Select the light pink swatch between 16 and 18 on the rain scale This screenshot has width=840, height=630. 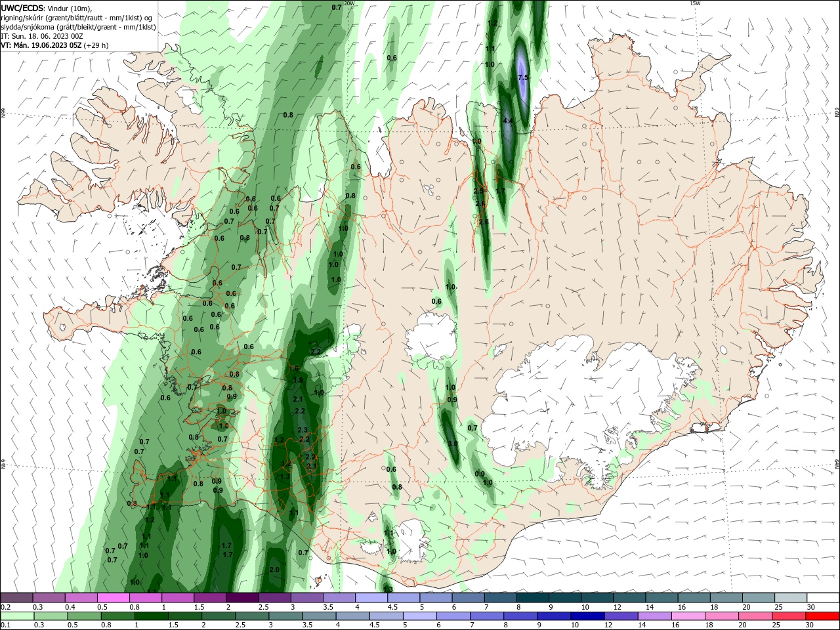[688, 616]
